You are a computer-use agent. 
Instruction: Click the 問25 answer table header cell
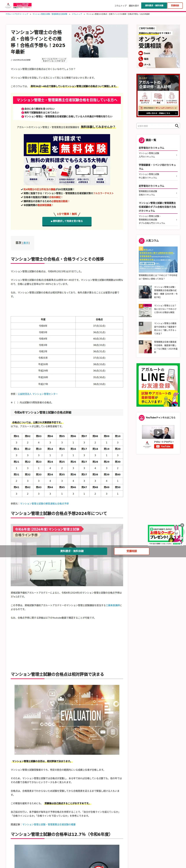pos(62,462)
